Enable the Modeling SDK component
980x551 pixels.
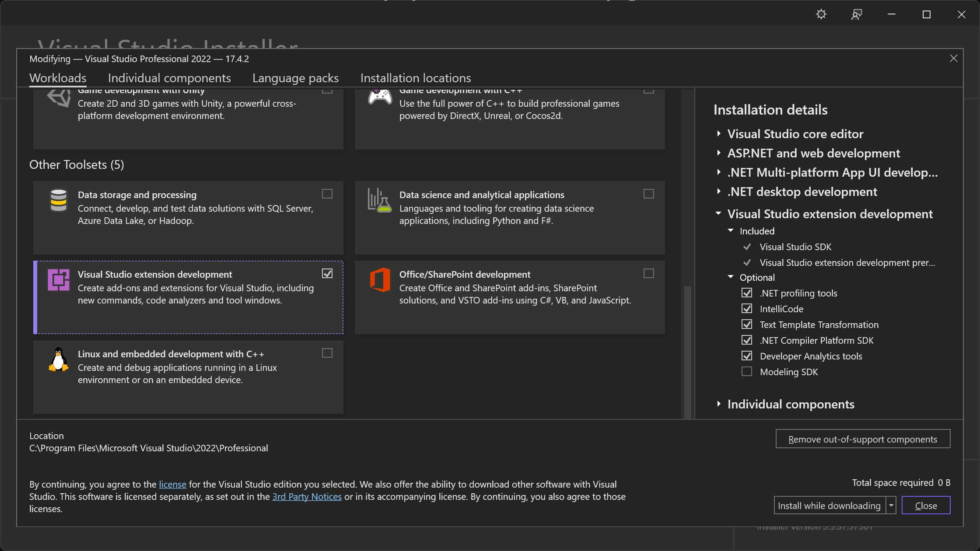click(746, 371)
